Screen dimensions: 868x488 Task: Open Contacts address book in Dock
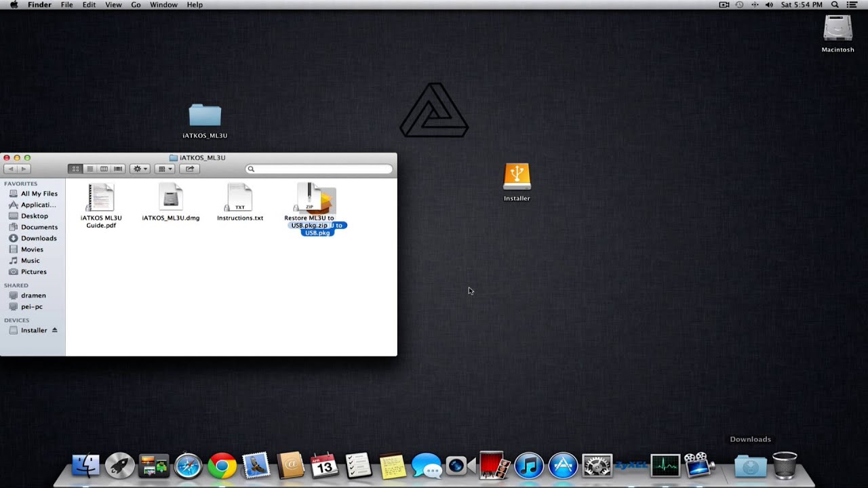coord(290,466)
